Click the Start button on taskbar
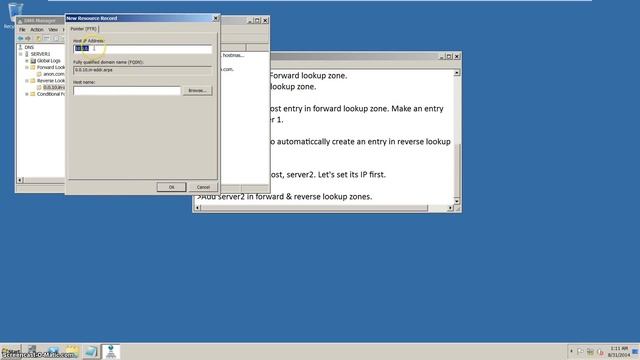 click(x=11, y=351)
